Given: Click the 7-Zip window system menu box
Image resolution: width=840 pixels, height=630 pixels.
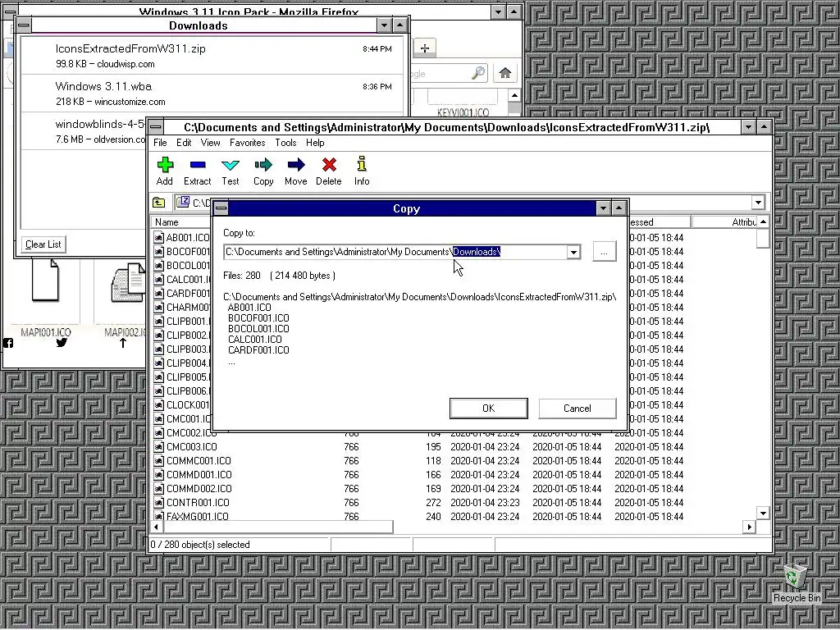Looking at the screenshot, I should coord(156,127).
